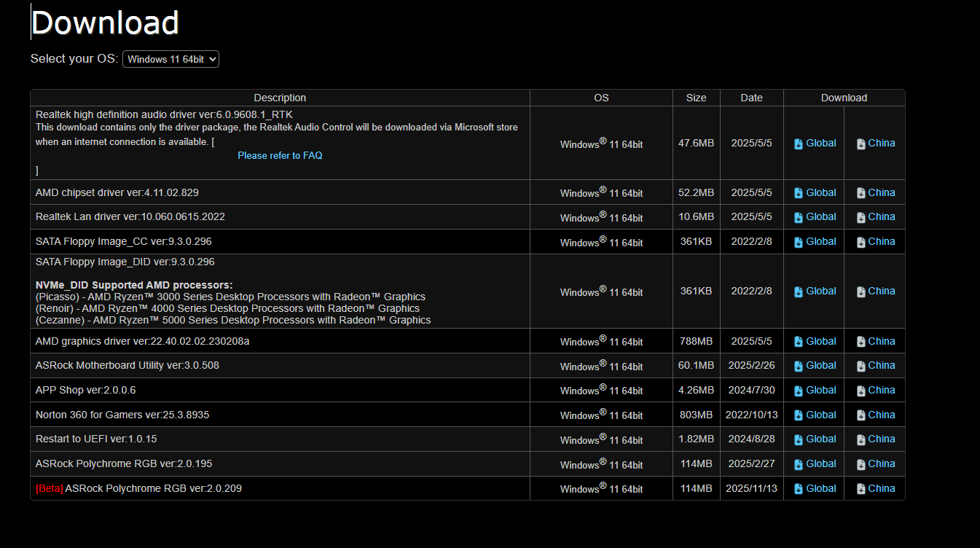
Task: Click SATA Floppy Image_DID ver:9.3.0.296 description
Action: pos(125,262)
